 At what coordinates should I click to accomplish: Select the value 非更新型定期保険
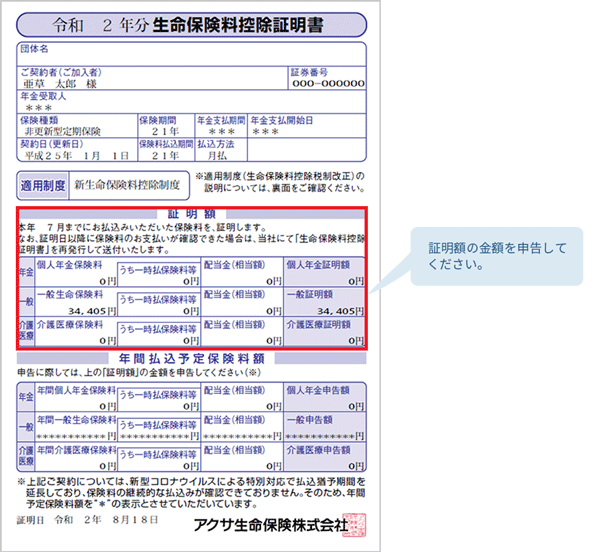click(x=62, y=131)
